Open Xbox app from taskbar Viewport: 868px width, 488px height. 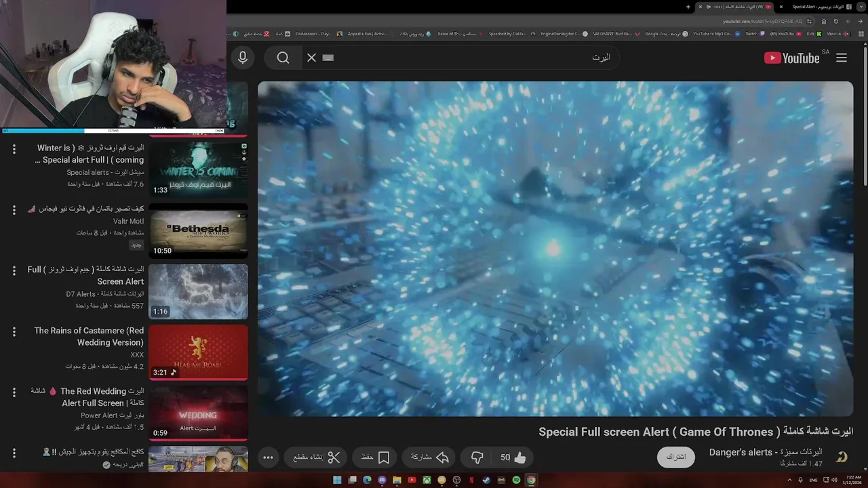coord(427,480)
